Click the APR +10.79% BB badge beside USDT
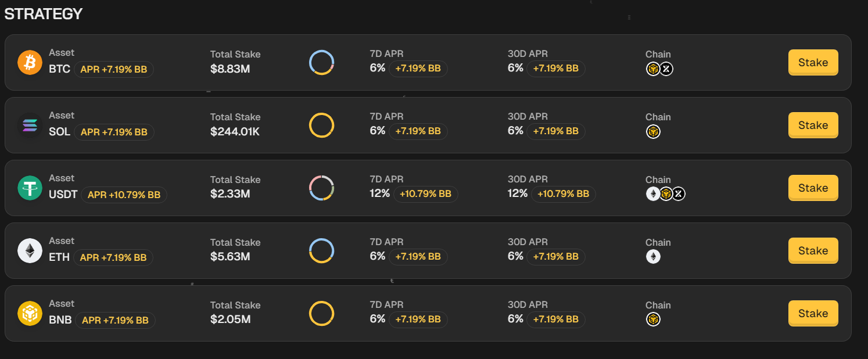 (124, 195)
